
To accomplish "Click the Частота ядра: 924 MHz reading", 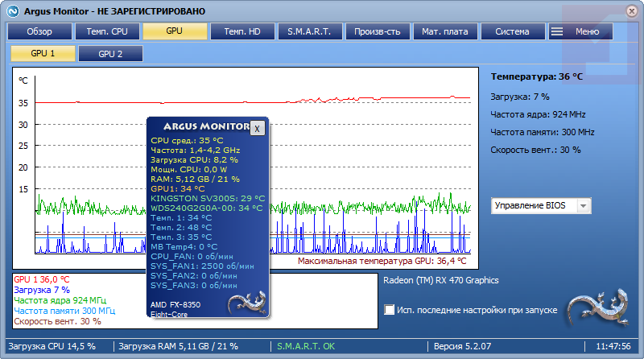I will (x=538, y=114).
